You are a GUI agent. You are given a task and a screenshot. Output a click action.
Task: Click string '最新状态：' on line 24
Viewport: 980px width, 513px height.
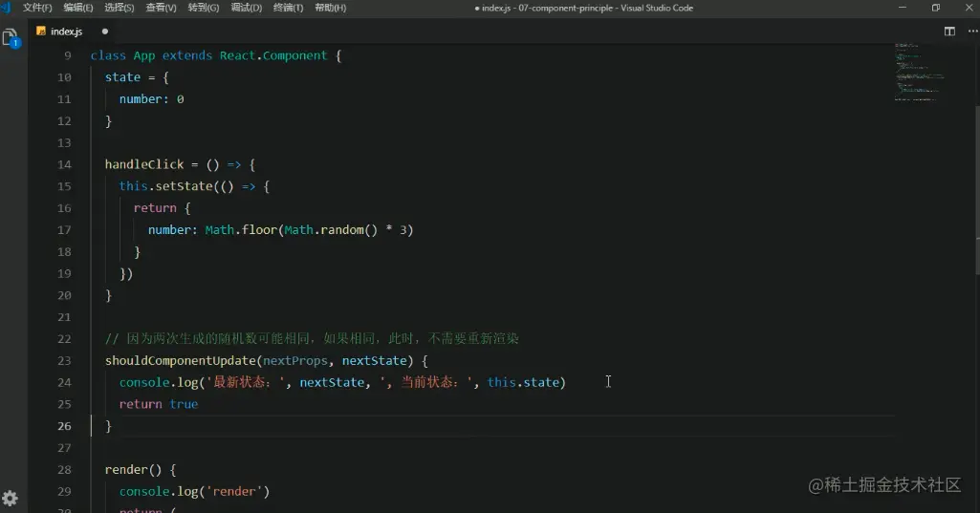coord(246,382)
